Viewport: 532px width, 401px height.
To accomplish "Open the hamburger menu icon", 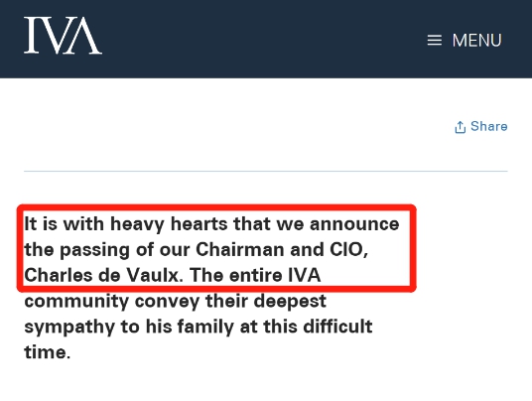I will pos(435,40).
